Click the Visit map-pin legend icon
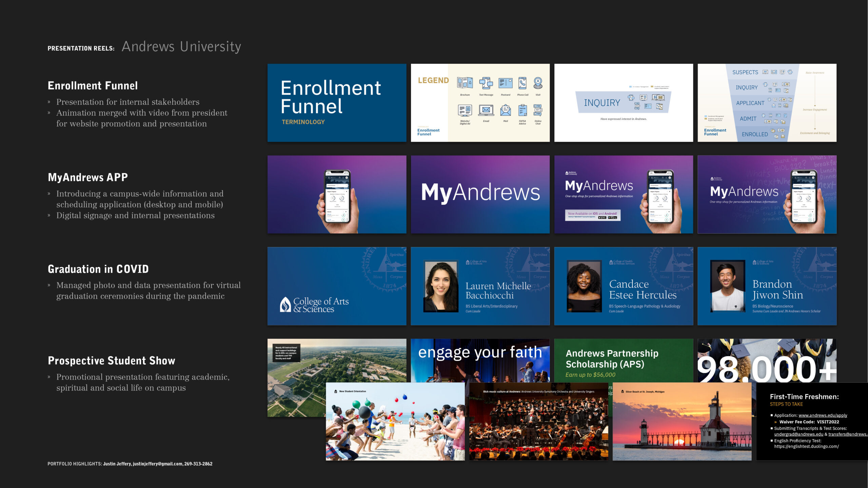Viewport: 868px width, 488px height. [x=538, y=83]
